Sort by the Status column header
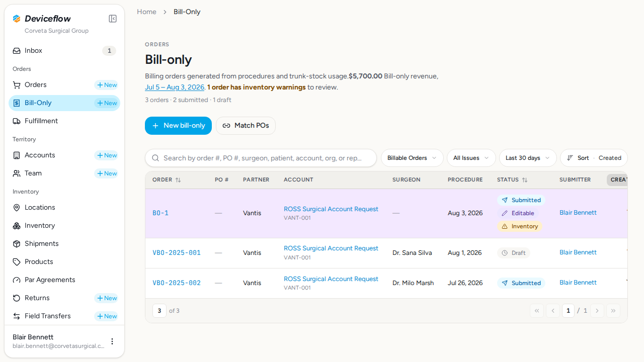644x362 pixels. pyautogui.click(x=512, y=180)
